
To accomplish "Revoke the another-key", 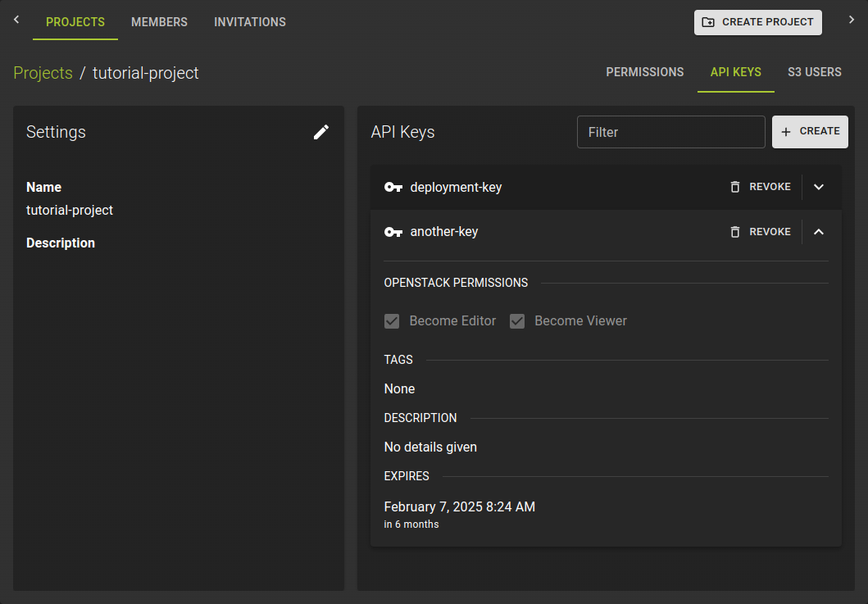I will (x=760, y=232).
